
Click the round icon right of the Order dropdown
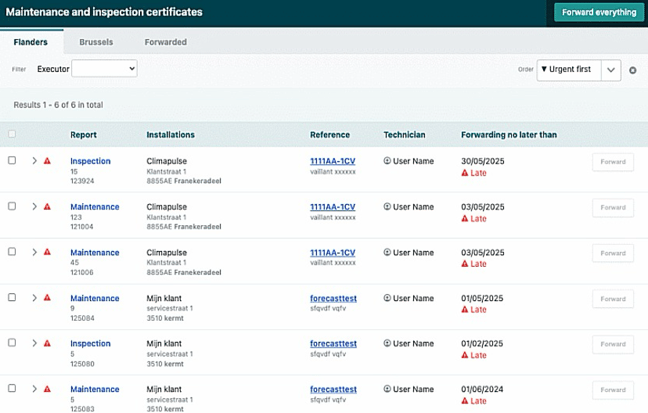pyautogui.click(x=633, y=70)
